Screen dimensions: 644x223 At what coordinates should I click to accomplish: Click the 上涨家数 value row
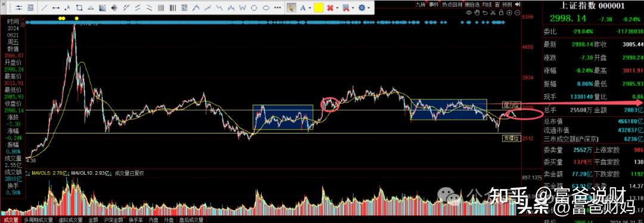(619, 150)
